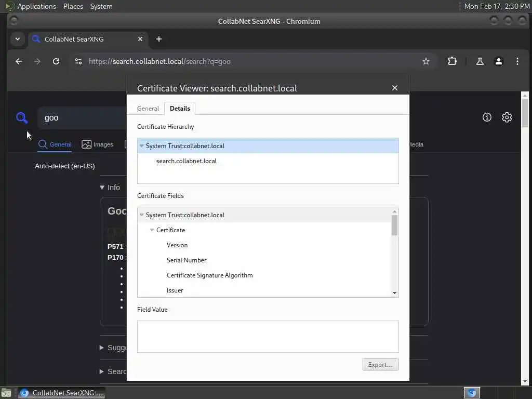Click the address bar URL

(159, 61)
